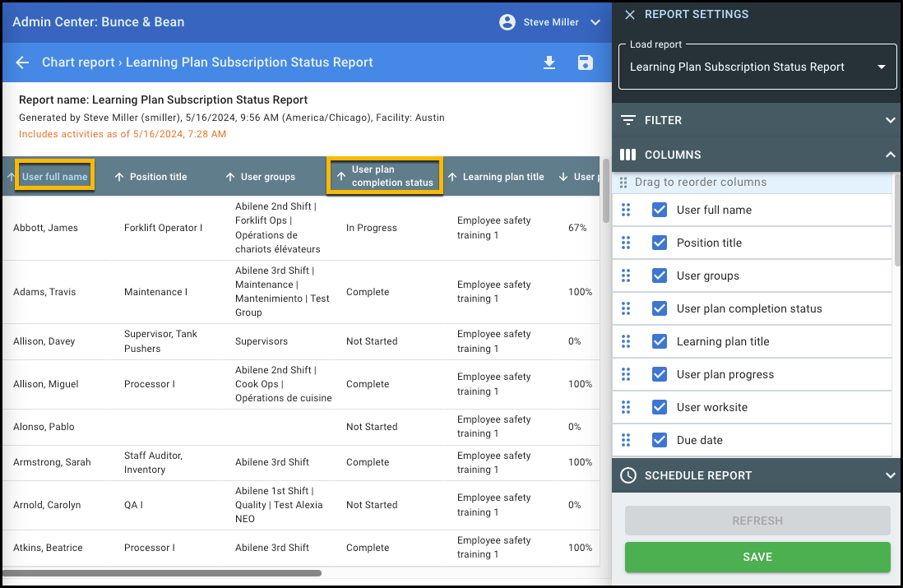This screenshot has height=588, width=903.
Task: Close the Report Settings panel
Action: (630, 15)
